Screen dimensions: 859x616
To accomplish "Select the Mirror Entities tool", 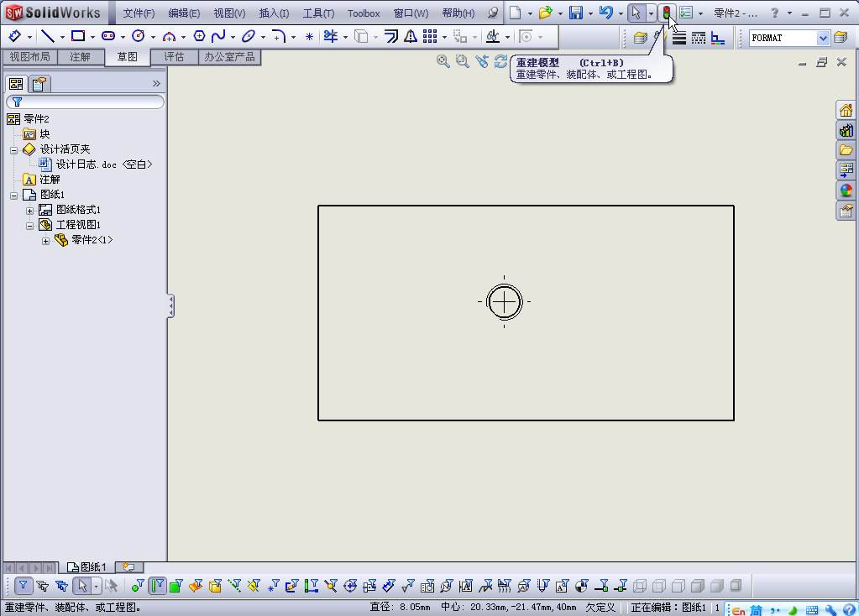I will click(411, 36).
